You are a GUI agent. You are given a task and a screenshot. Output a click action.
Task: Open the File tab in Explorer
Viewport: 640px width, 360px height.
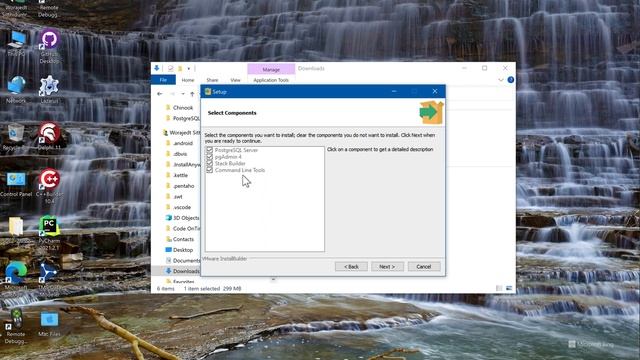pyautogui.click(x=163, y=80)
